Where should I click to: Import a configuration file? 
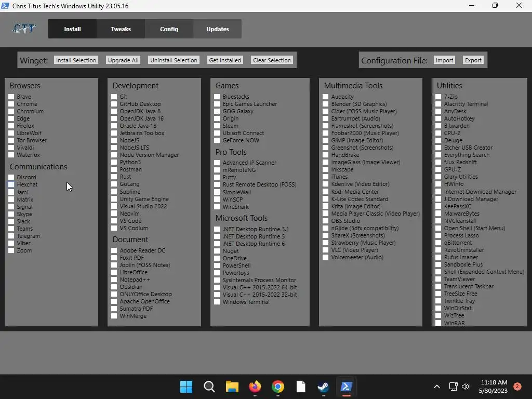[445, 60]
